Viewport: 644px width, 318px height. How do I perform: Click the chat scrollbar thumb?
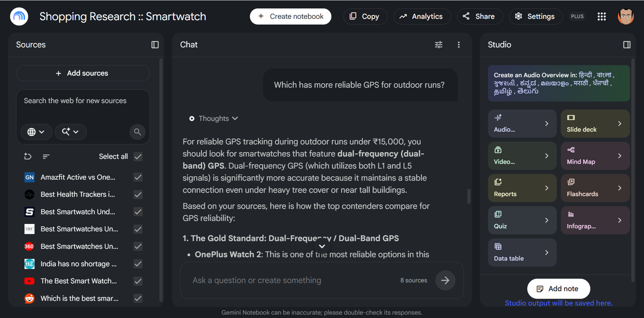click(x=468, y=196)
